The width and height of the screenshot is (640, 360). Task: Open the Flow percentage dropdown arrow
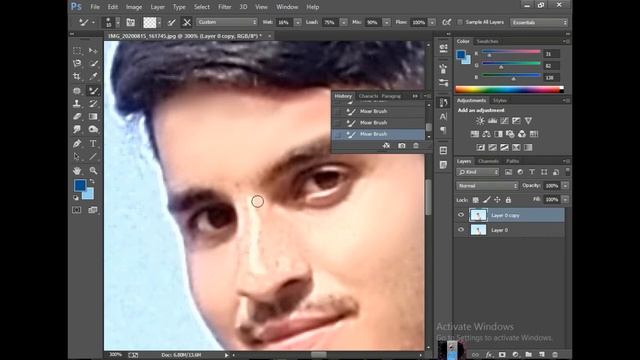[432, 22]
